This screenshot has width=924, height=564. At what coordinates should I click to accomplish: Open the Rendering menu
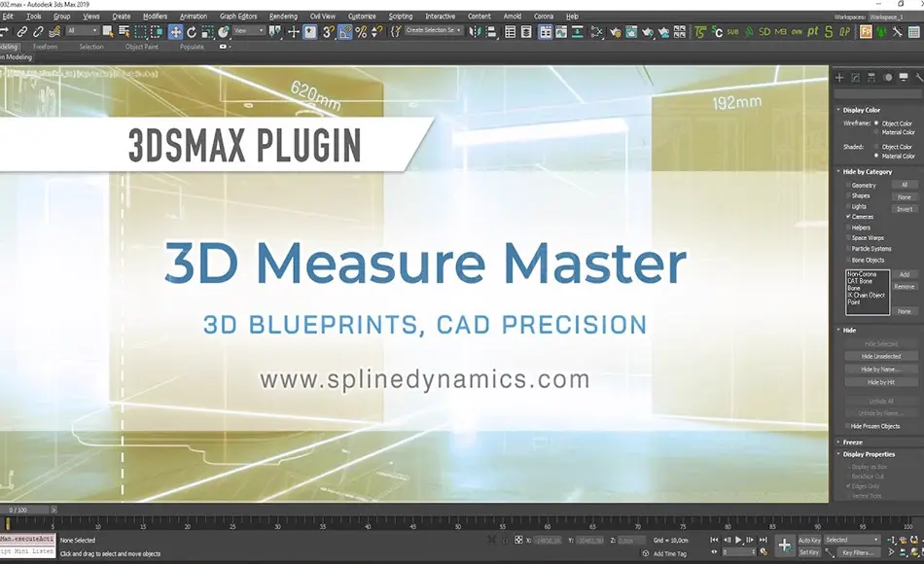coord(284,16)
